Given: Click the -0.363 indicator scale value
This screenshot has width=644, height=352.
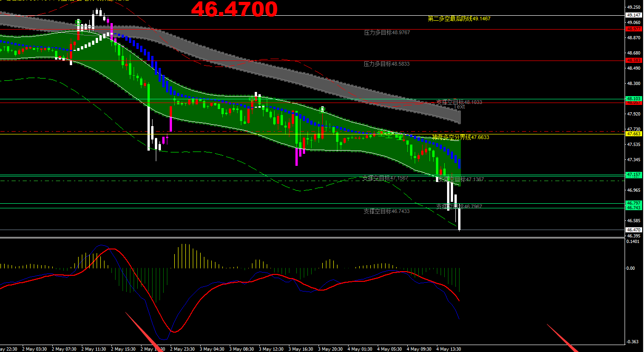Looking at the screenshot, I should (x=633, y=342).
